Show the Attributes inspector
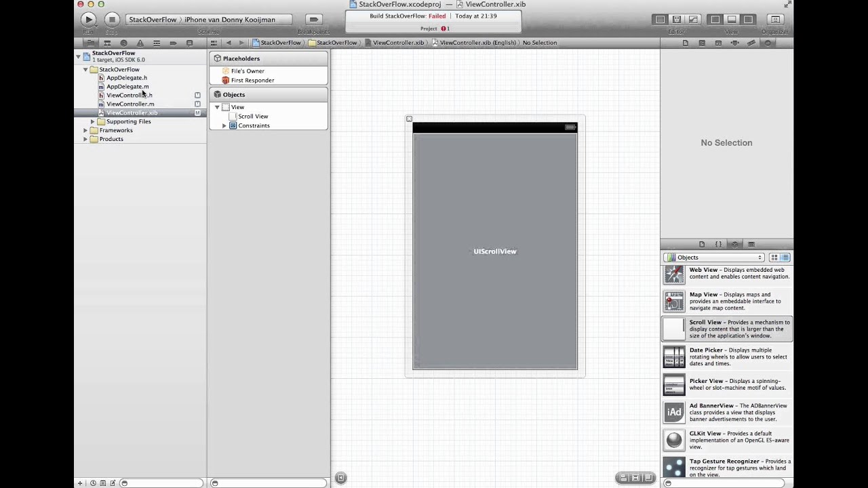The image size is (868, 488). pos(735,43)
